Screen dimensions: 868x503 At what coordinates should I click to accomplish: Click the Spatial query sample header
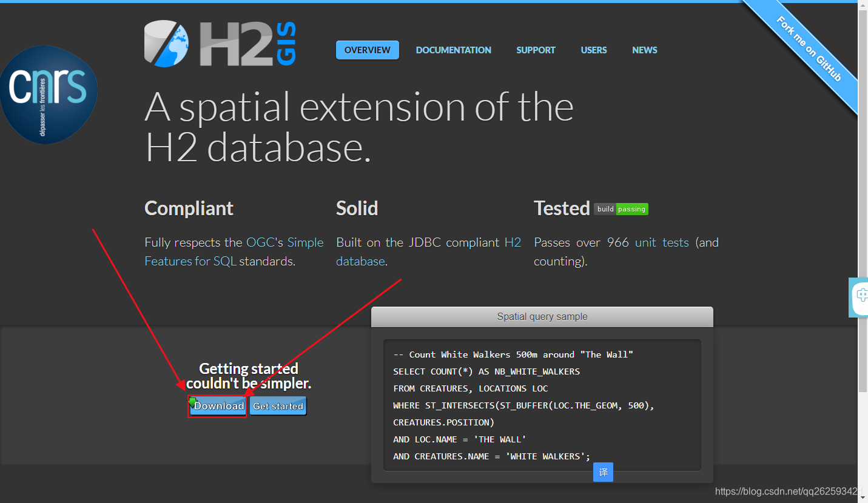click(542, 316)
